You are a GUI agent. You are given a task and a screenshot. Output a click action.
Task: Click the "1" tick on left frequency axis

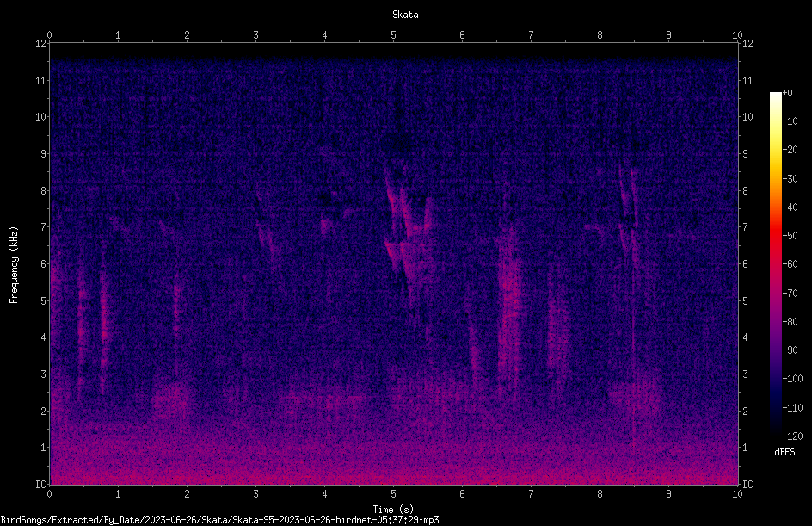coord(44,448)
